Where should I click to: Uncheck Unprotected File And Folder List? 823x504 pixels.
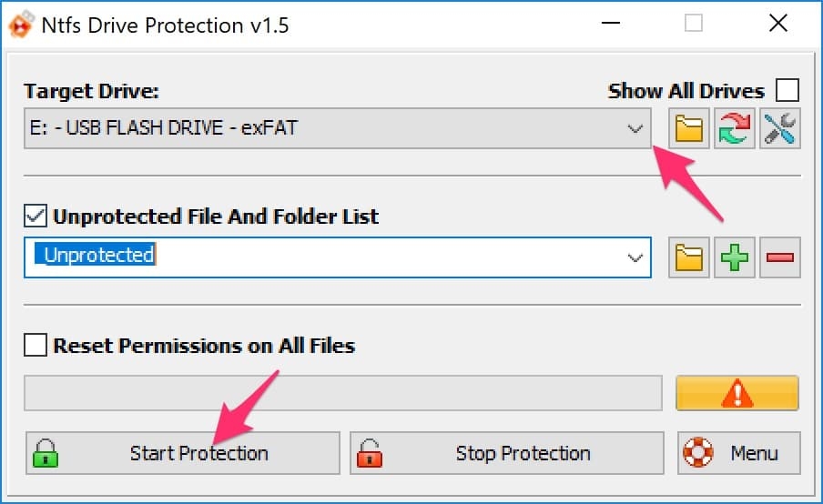(x=36, y=216)
